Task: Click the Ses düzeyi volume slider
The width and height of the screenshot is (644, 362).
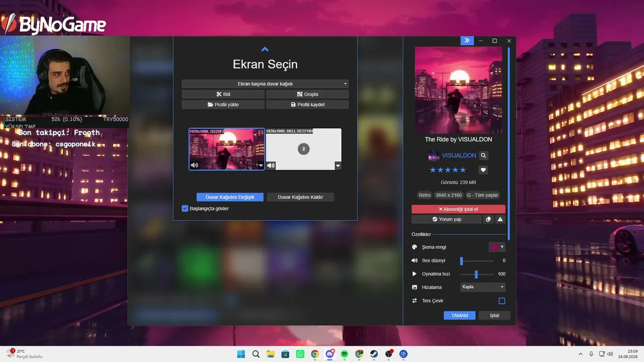Action: [x=477, y=260]
